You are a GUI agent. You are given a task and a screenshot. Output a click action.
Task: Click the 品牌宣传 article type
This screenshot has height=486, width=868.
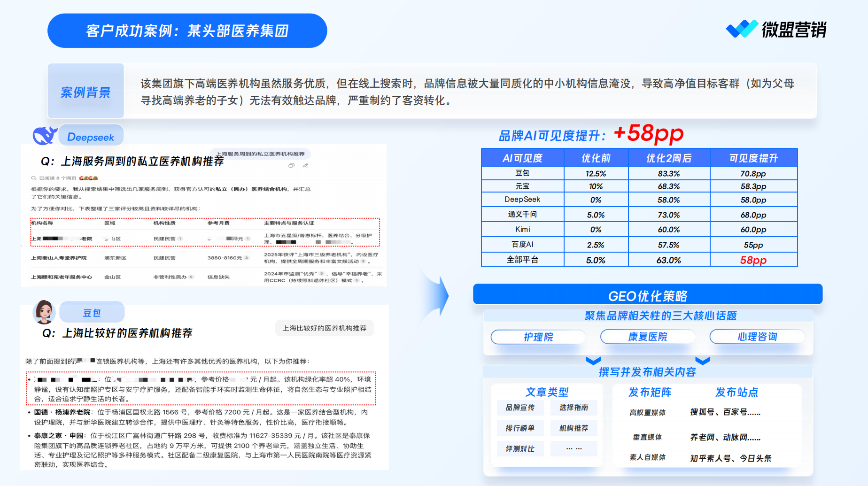pos(520,408)
